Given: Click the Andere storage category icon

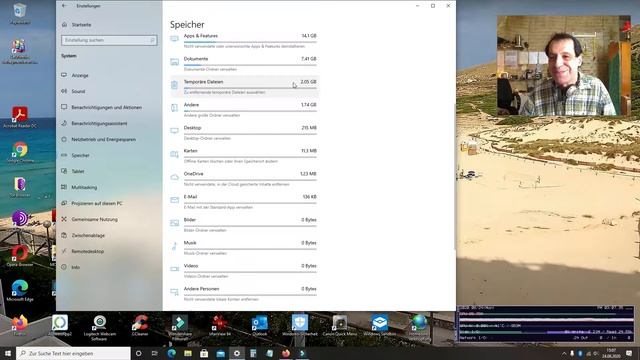Looking at the screenshot, I should point(175,108).
